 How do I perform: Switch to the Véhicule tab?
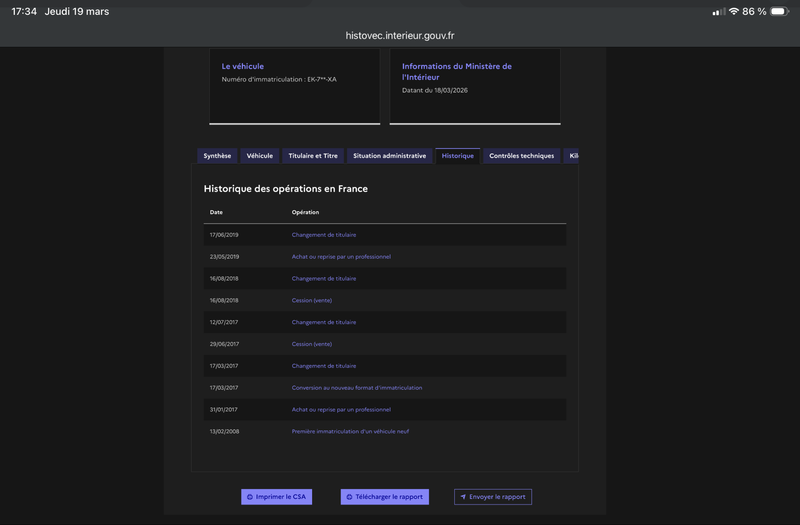(x=260, y=156)
